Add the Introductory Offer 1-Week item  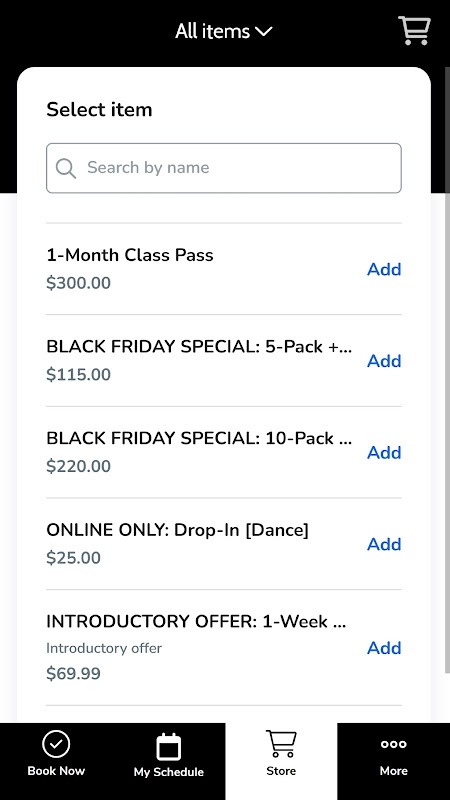point(384,647)
